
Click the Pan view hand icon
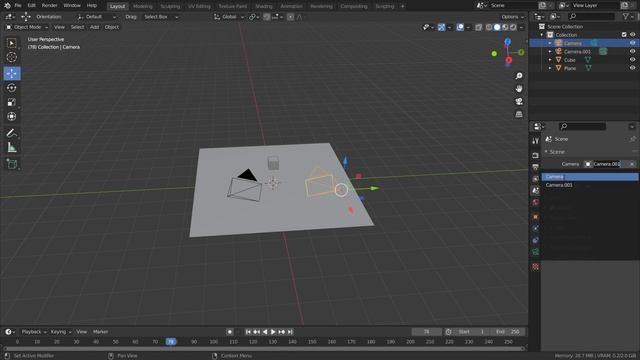click(x=519, y=89)
